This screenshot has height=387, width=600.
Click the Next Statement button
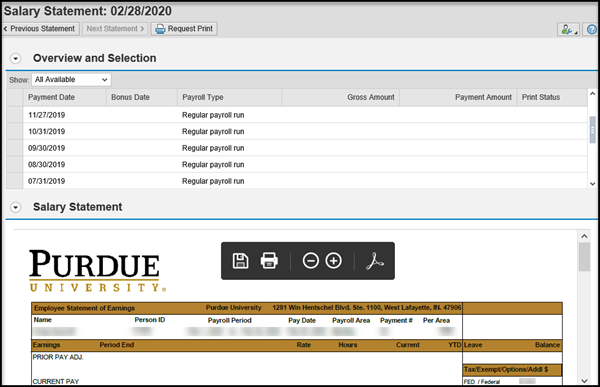tap(115, 29)
